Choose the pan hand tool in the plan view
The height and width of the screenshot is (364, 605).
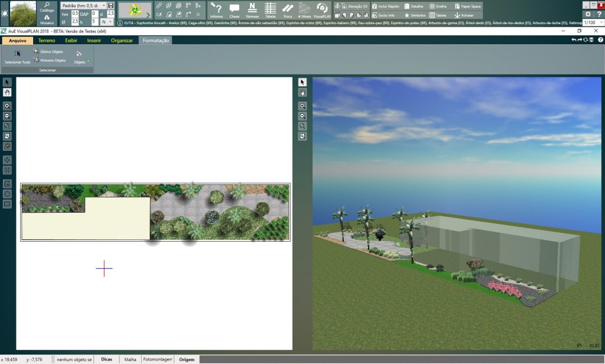click(x=6, y=93)
